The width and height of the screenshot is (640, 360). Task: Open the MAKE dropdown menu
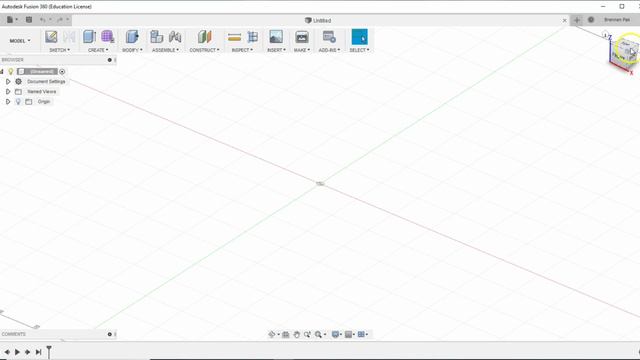pos(302,50)
